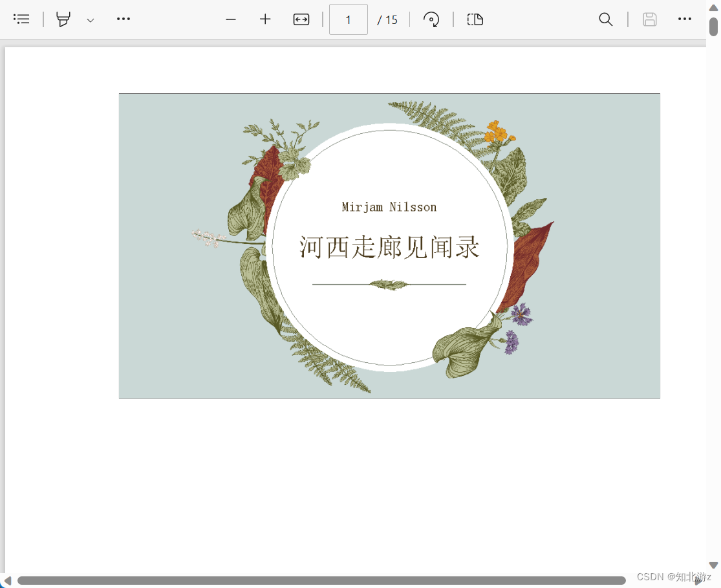Rotate the document page

tap(431, 19)
